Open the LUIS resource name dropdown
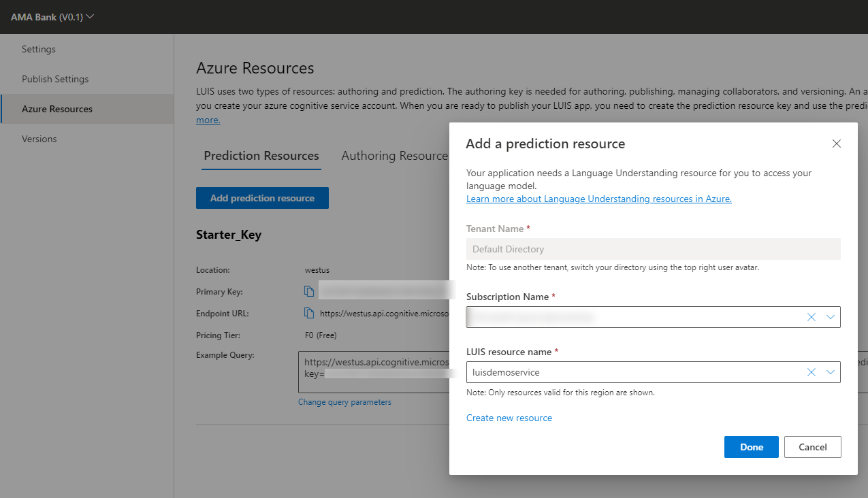868x498 pixels. pyautogui.click(x=830, y=372)
